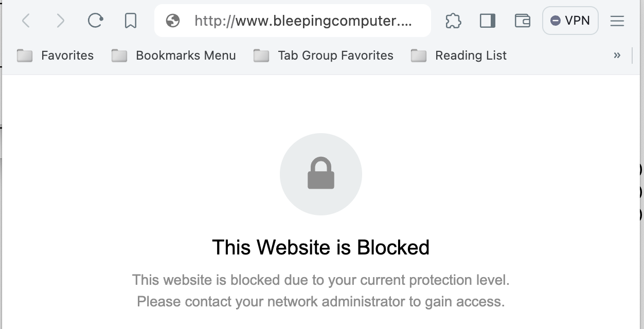Image resolution: width=644 pixels, height=329 pixels.
Task: Open the hamburger main menu
Action: pos(617,21)
